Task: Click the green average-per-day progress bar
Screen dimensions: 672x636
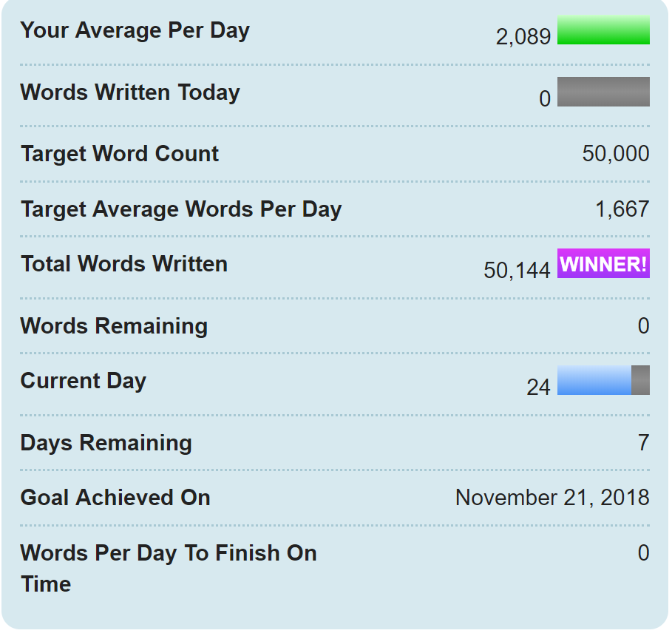Action: tap(603, 30)
